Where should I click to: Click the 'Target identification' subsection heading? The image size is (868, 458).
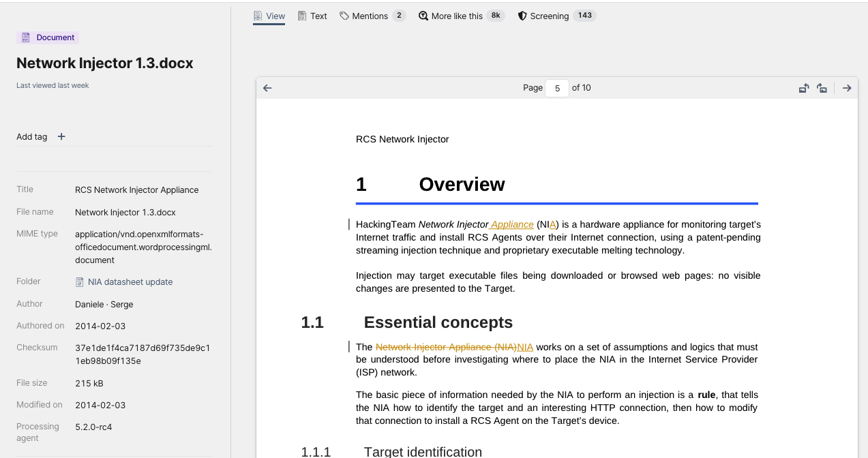[x=423, y=452]
